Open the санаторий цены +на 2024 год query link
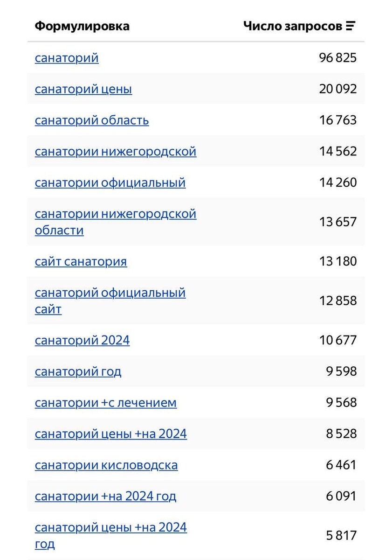The height and width of the screenshot is (560, 392). (x=111, y=527)
